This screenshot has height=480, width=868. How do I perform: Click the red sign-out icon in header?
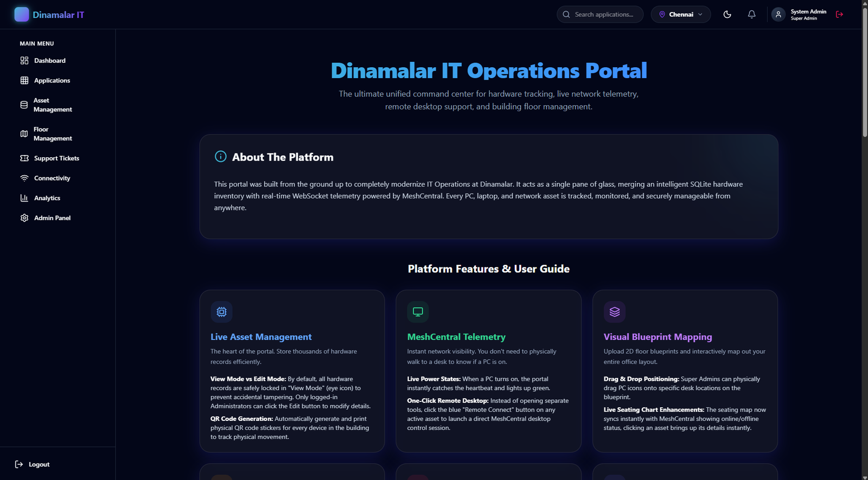point(840,15)
